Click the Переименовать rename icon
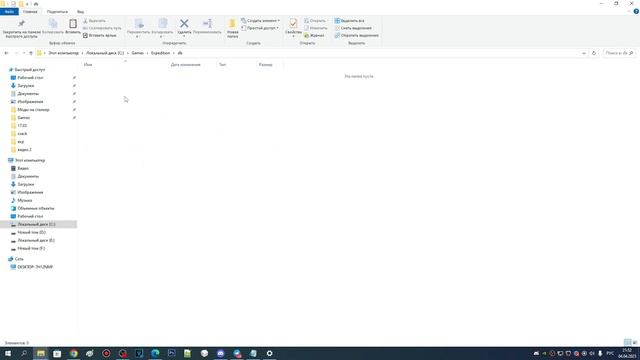The height and width of the screenshot is (360, 640). 207,24
